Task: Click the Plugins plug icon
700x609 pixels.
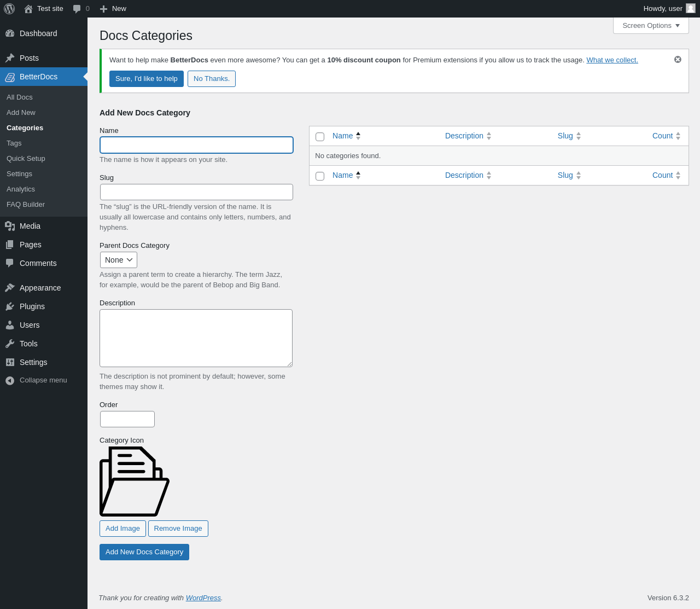Action: [x=10, y=306]
